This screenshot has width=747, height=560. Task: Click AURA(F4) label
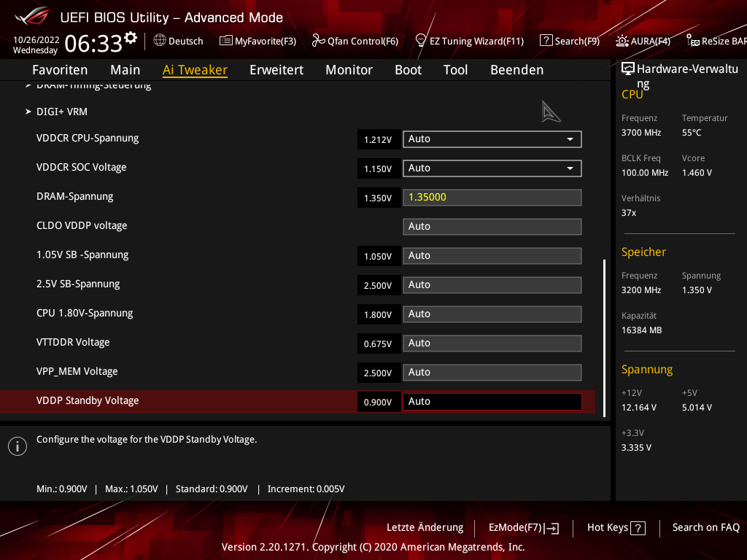[x=650, y=42]
